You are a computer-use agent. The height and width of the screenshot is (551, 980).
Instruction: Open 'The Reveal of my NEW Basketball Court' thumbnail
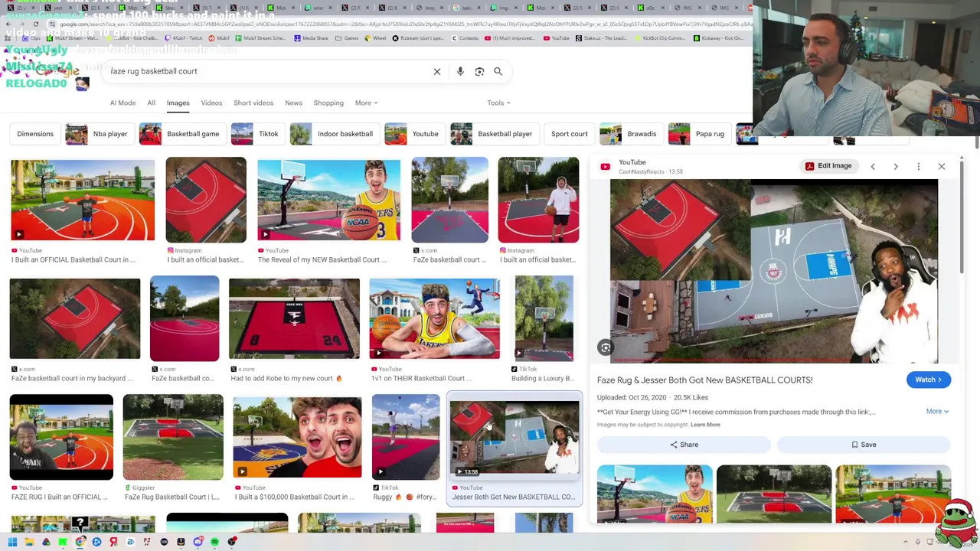click(x=328, y=200)
